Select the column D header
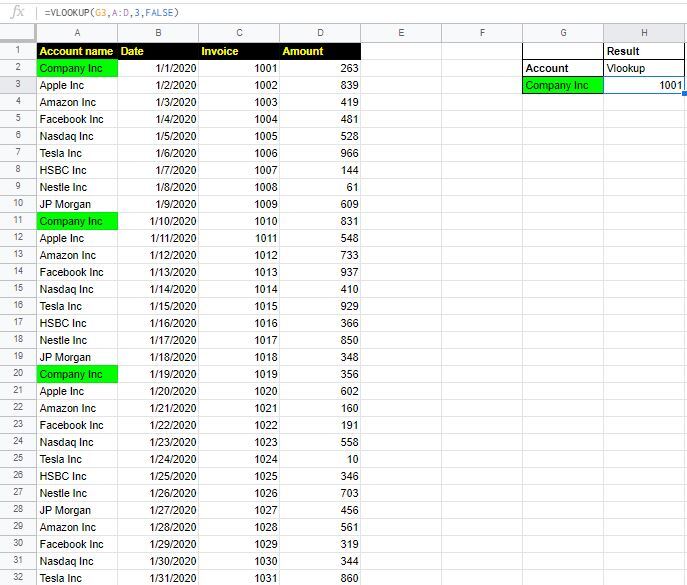This screenshot has width=687, height=585. pyautogui.click(x=320, y=33)
